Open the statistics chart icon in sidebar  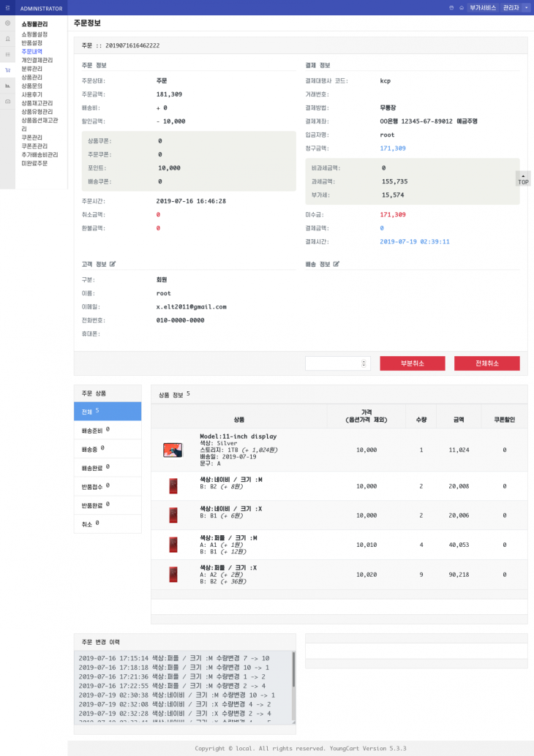[x=8, y=86]
